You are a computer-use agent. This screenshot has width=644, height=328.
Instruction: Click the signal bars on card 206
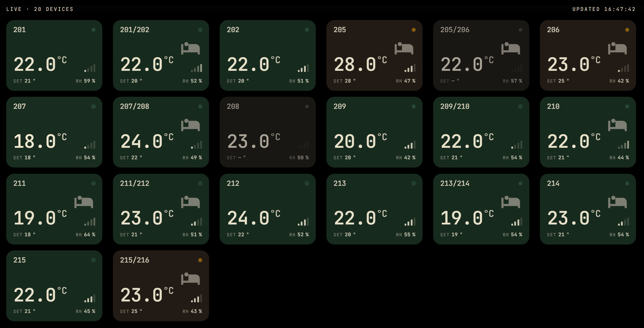(x=623, y=68)
